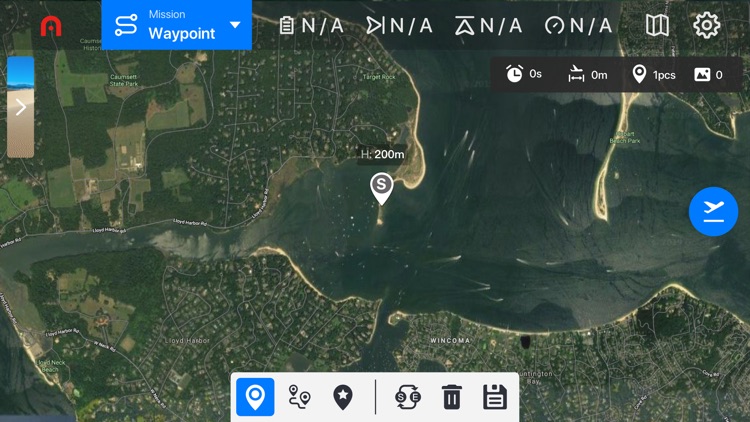Click the dropdown arrow beside Waypoint
Image resolution: width=750 pixels, height=422 pixels.
point(235,24)
